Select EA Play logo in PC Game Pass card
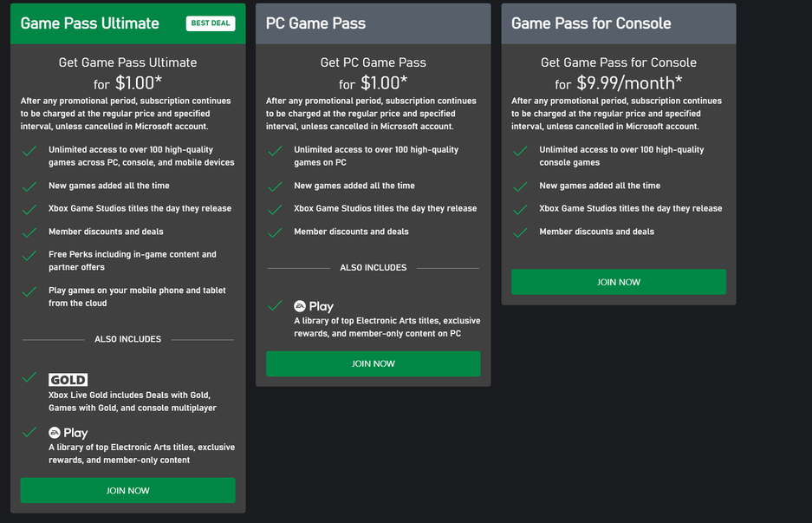The height and width of the screenshot is (523, 812). coord(314,306)
